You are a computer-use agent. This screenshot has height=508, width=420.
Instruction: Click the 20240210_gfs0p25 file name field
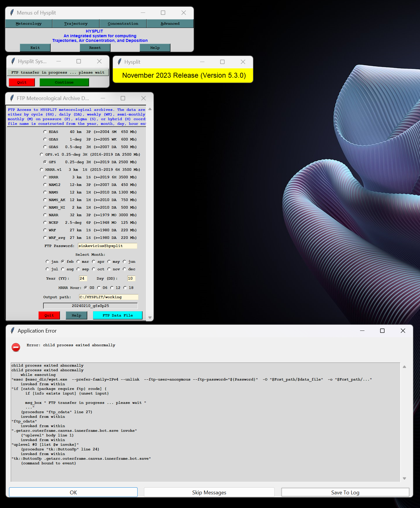pyautogui.click(x=90, y=306)
